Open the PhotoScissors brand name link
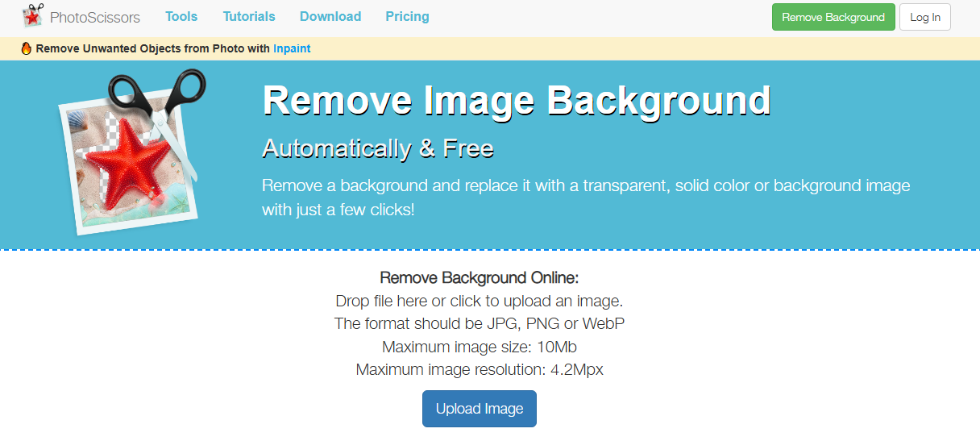980x441 pixels. click(x=94, y=17)
